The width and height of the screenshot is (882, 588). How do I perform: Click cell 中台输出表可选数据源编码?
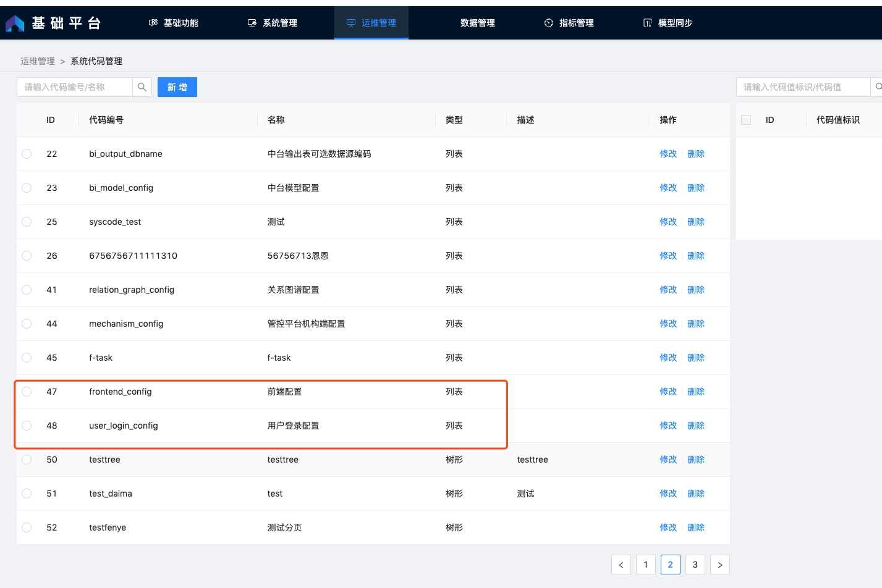point(320,154)
